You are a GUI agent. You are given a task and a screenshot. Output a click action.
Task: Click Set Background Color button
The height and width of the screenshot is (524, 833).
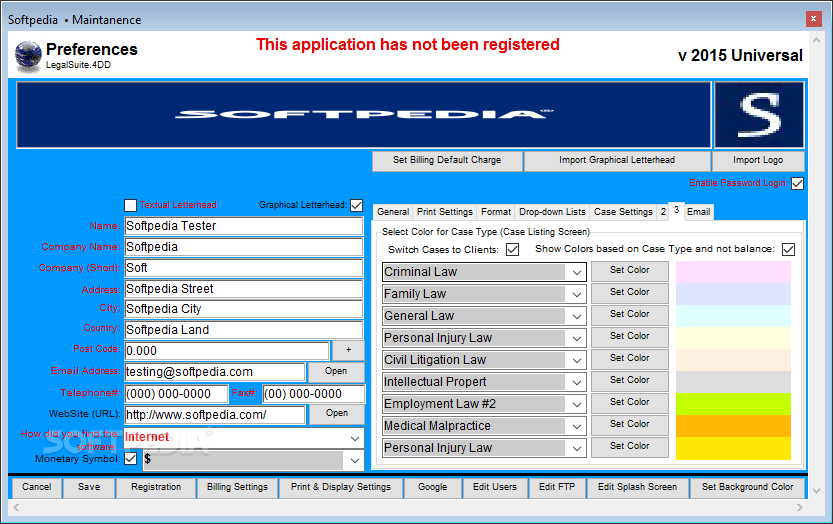(747, 487)
